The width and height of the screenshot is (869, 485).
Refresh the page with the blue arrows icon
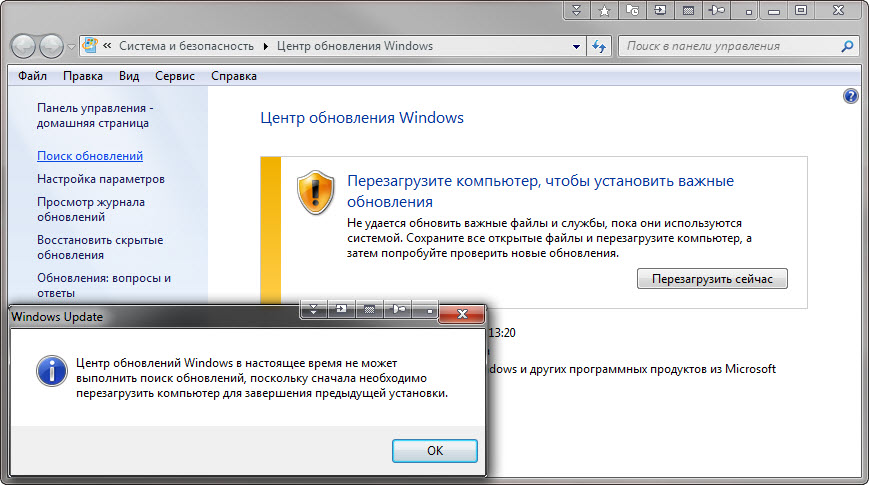[x=599, y=47]
